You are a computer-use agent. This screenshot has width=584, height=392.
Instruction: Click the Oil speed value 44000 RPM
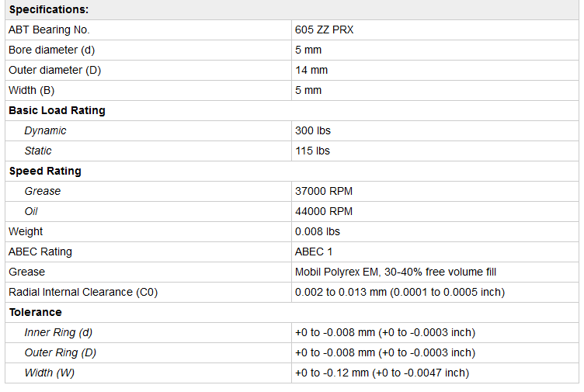coord(324,212)
